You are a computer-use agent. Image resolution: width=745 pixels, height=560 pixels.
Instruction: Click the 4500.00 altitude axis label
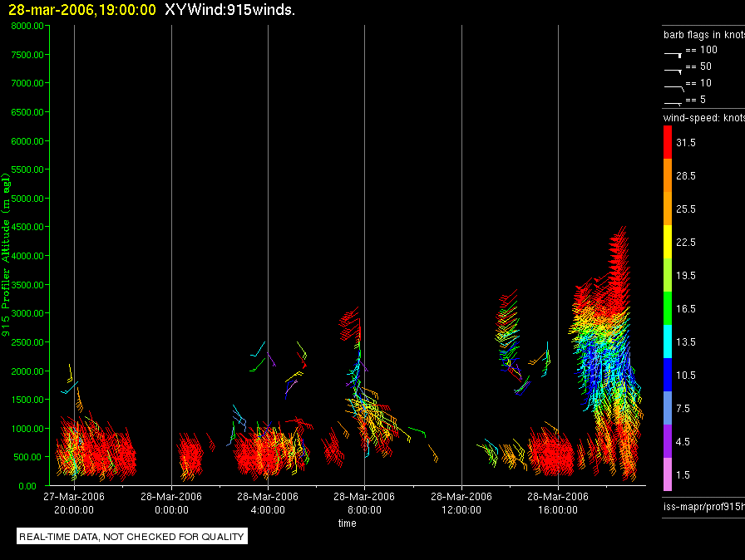(x=27, y=227)
